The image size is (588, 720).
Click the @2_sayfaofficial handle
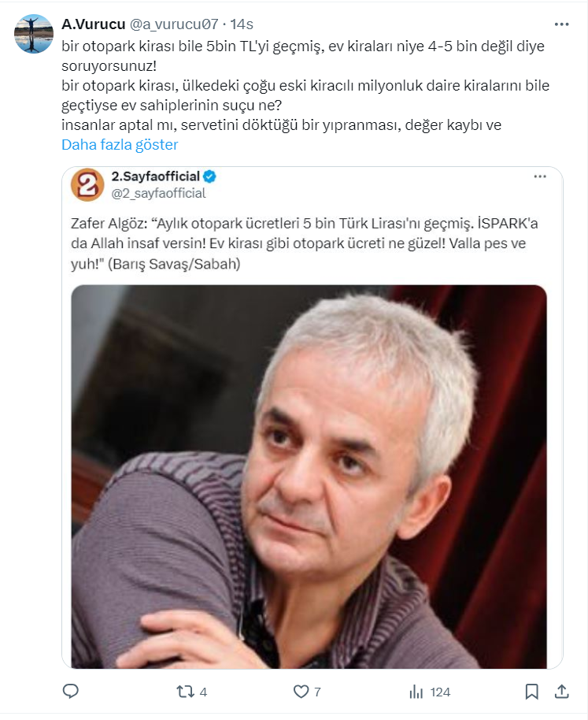click(x=159, y=193)
